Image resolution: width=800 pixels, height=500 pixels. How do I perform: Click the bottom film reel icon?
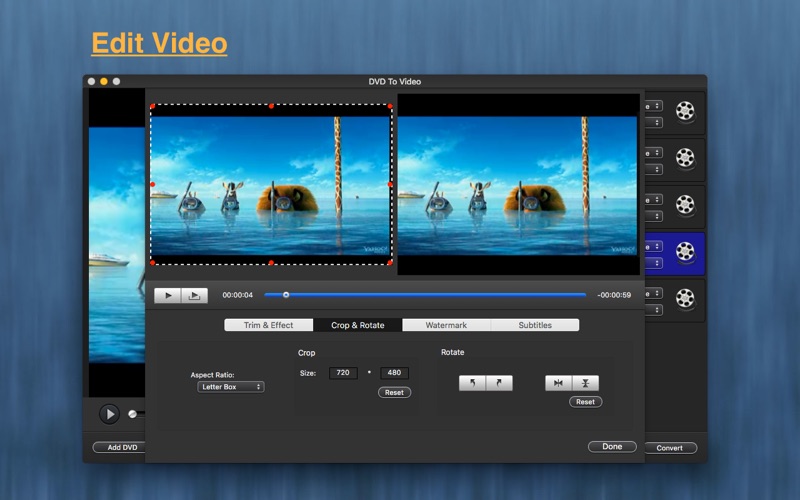(685, 297)
